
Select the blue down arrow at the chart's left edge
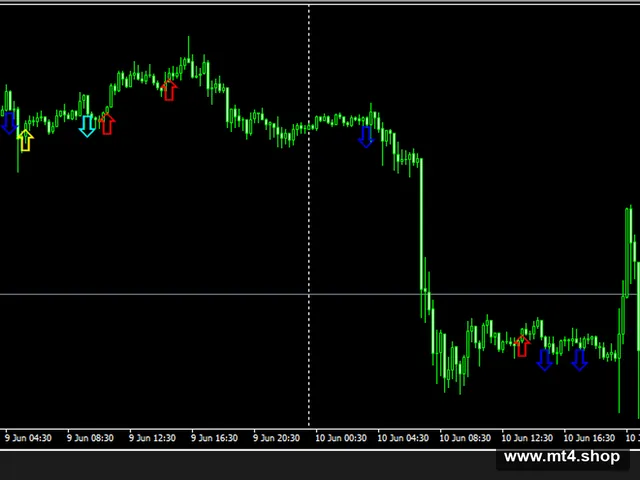pyautogui.click(x=9, y=123)
